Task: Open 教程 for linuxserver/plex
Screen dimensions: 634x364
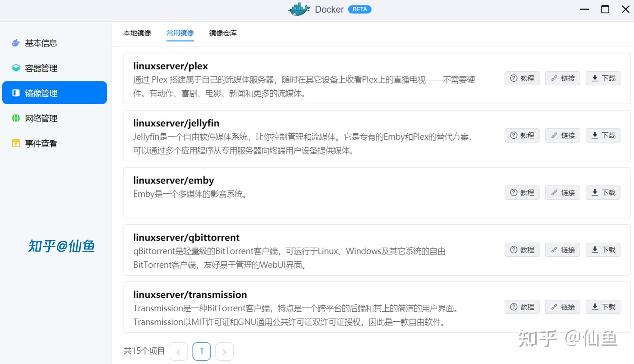Action: click(522, 78)
